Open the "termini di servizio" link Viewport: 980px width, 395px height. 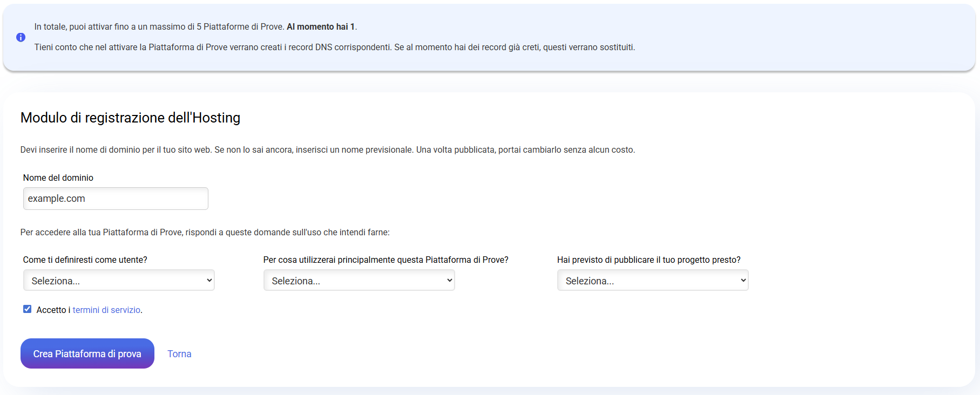106,310
